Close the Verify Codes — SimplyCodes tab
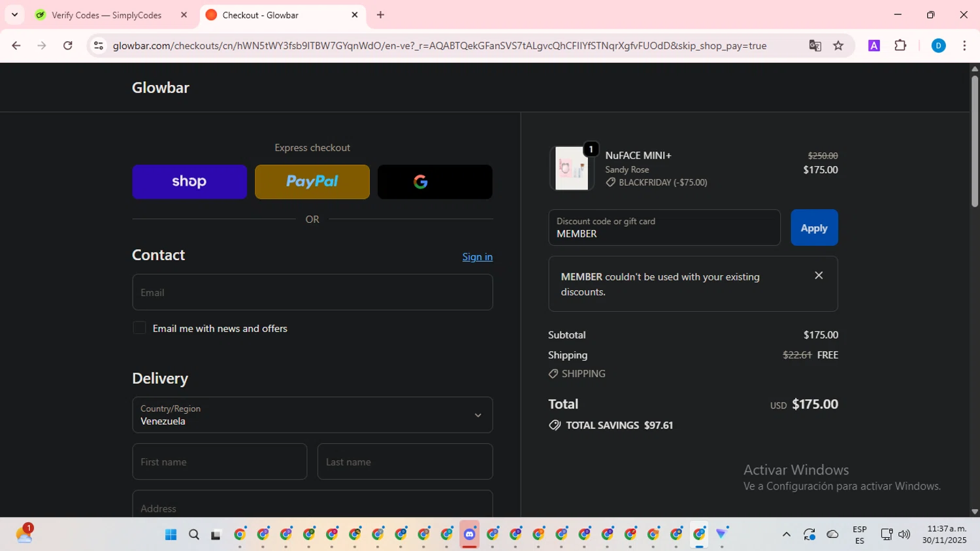 click(x=184, y=15)
